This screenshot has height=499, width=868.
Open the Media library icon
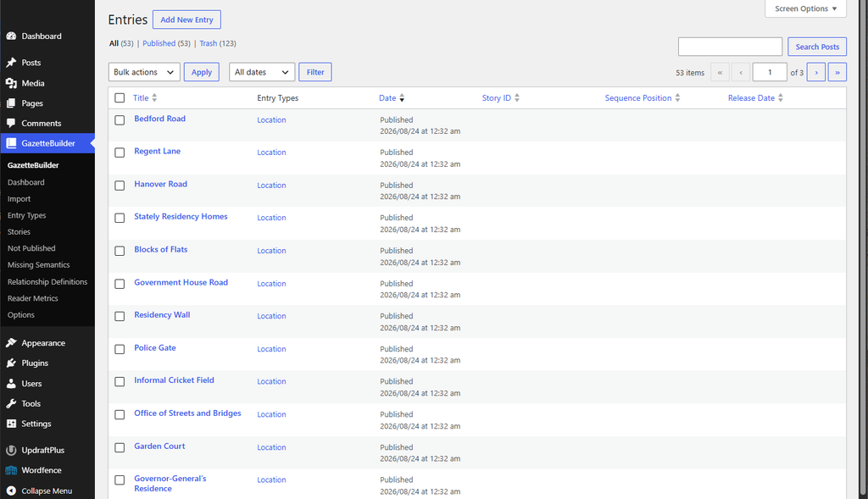point(11,83)
